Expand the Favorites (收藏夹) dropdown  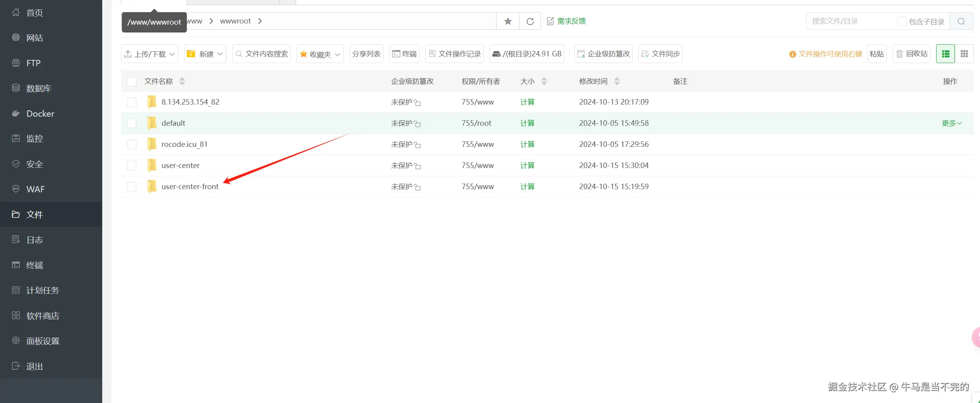(320, 54)
